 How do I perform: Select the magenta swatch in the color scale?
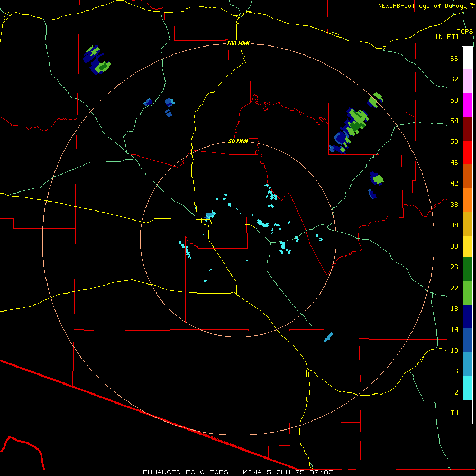467,105
